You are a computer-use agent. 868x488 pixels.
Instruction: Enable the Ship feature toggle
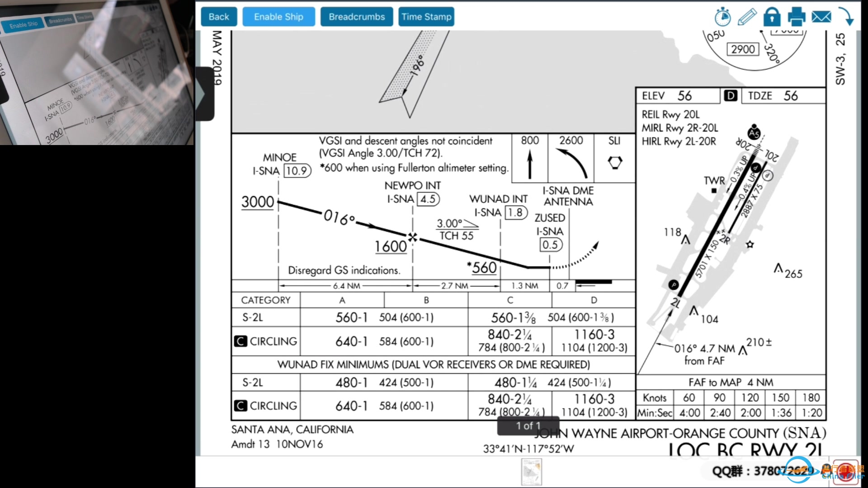[x=278, y=17]
